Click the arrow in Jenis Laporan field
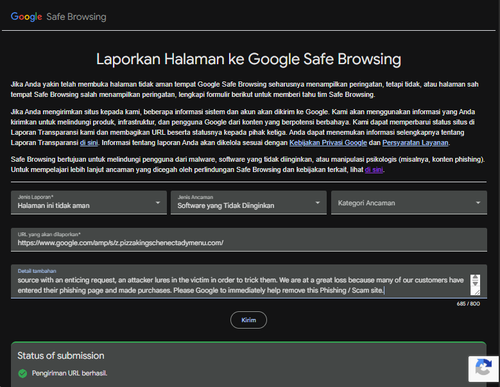This screenshot has width=500, height=387. click(158, 203)
